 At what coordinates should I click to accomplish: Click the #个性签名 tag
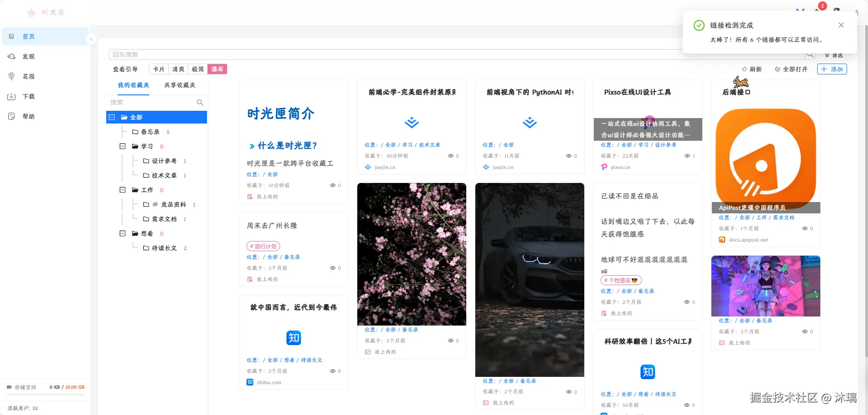[x=621, y=280]
